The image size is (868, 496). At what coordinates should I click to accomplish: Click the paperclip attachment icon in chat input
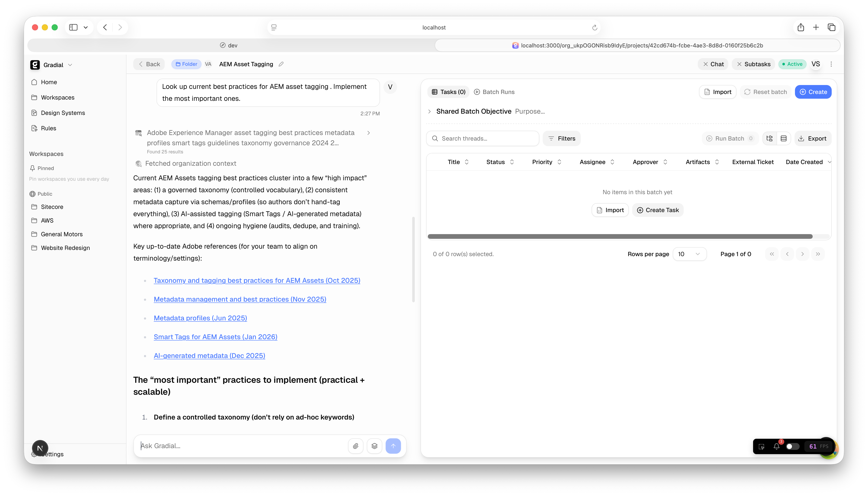coord(356,446)
